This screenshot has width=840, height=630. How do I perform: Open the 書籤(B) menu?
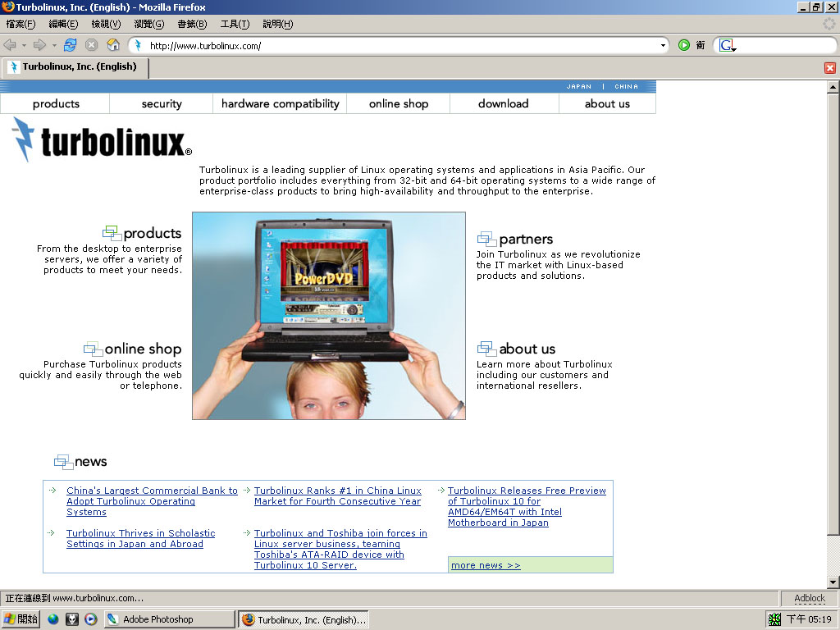(192, 24)
